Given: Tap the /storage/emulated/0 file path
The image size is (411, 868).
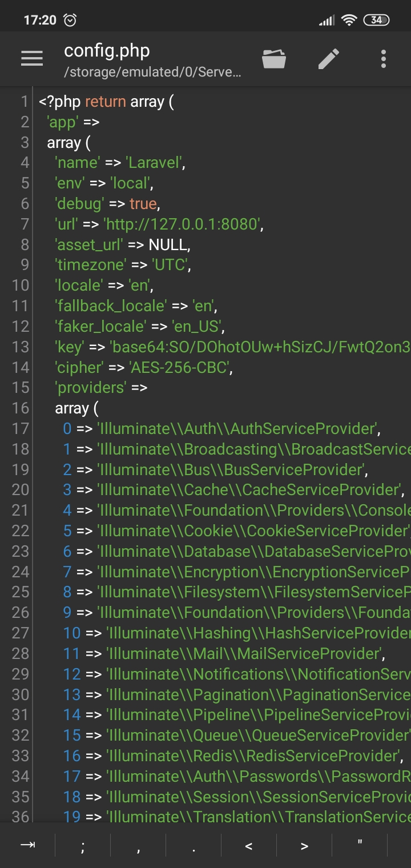Looking at the screenshot, I should pos(152,73).
